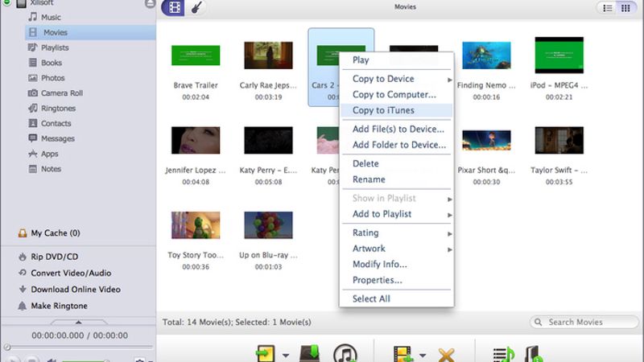Switch to film strip movies tab icon

pos(173,7)
